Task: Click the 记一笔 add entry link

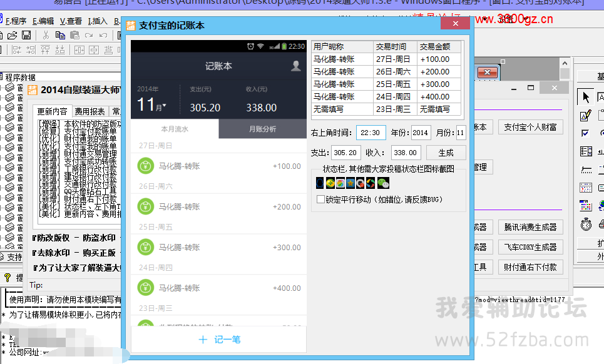Action: coord(218,340)
